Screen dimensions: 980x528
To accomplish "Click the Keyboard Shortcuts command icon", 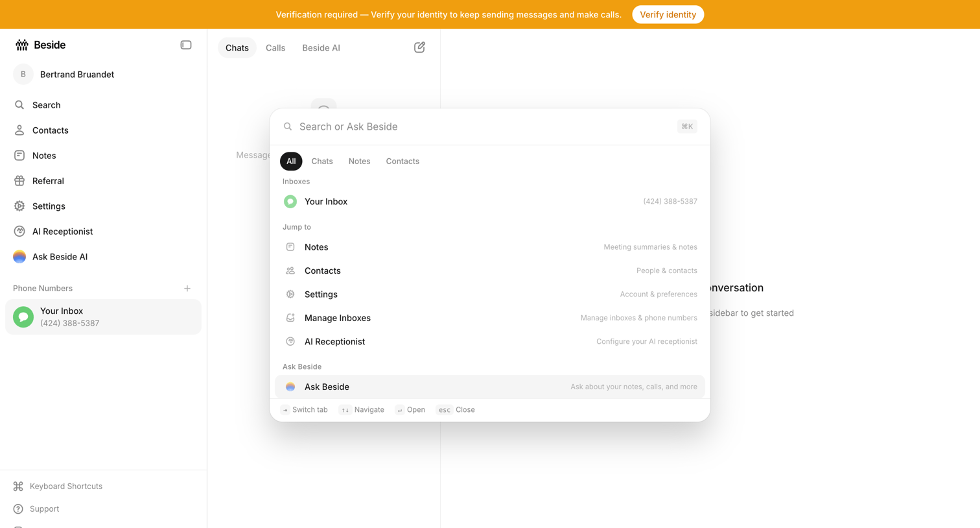I will pyautogui.click(x=18, y=486).
